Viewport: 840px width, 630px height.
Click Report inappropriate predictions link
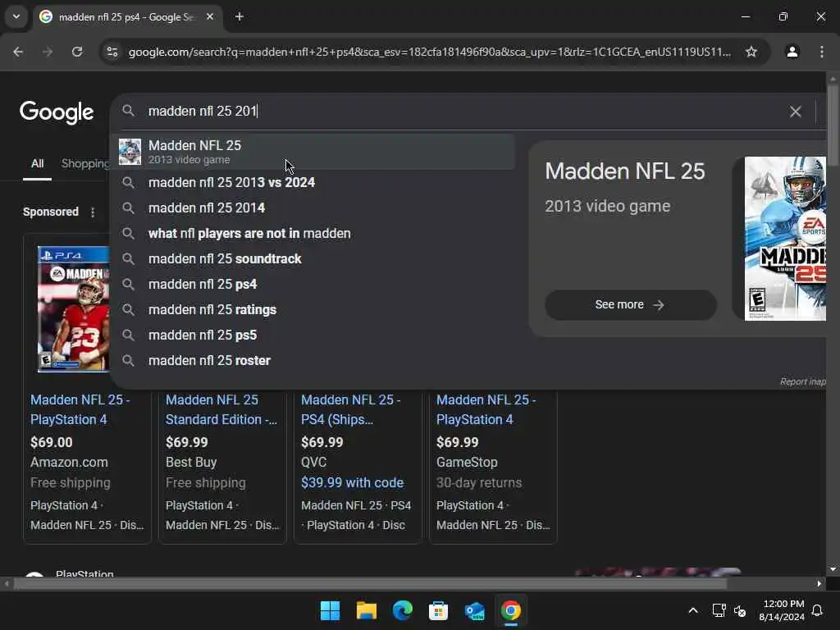pyautogui.click(x=802, y=381)
